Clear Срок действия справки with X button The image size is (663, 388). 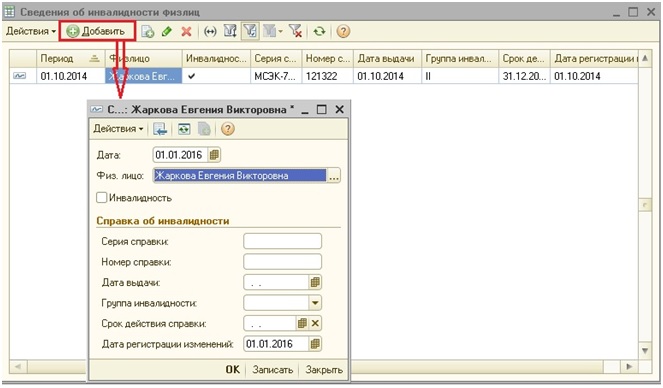(315, 324)
